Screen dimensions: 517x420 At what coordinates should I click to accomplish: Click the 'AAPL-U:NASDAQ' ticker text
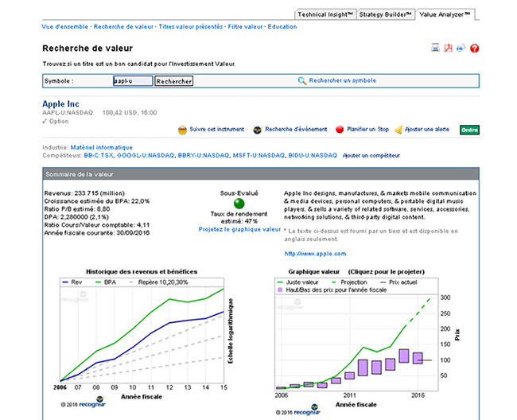(68, 113)
